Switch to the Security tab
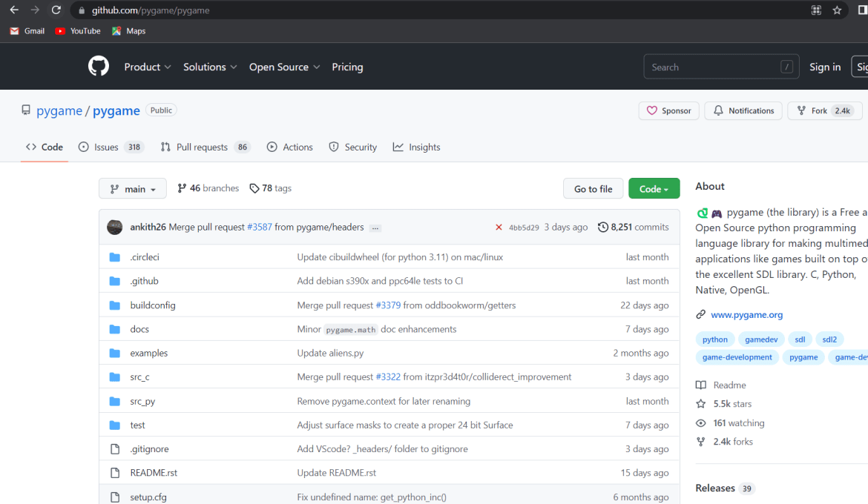Screen dimensions: 868x504 pyautogui.click(x=352, y=147)
